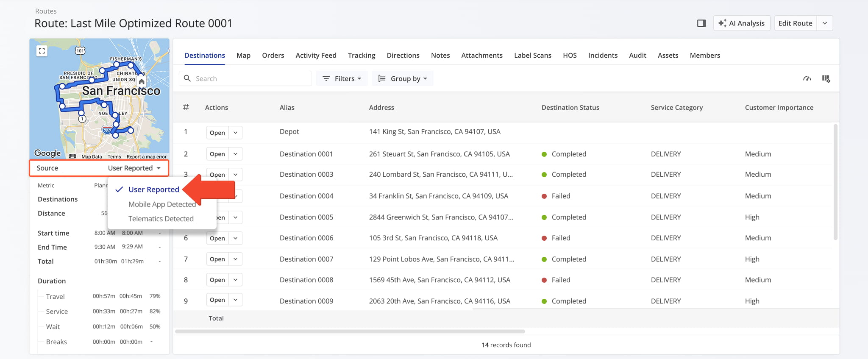868x359 pixels.
Task: Click the destinations Search field
Action: pos(245,78)
